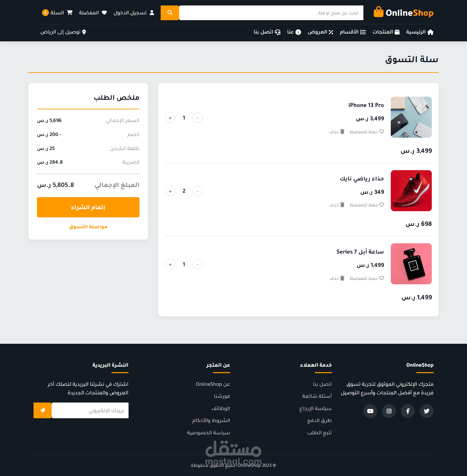Save Nike shoe to favorites
The width and height of the screenshot is (467, 476).
(x=366, y=205)
